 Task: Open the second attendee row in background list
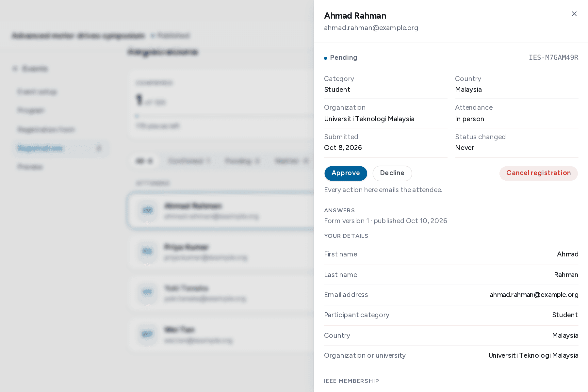coord(221,252)
